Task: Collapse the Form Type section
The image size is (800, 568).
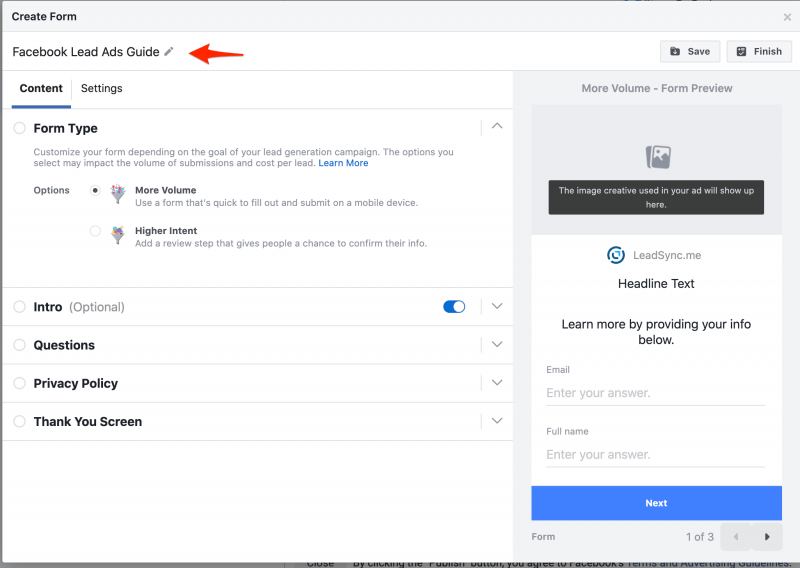Action: (x=497, y=126)
